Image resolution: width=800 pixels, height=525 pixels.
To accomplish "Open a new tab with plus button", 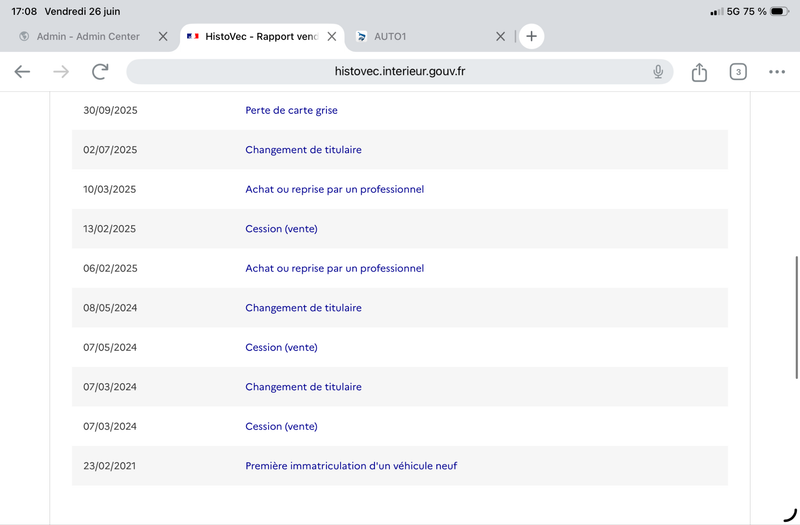I will coord(531,36).
